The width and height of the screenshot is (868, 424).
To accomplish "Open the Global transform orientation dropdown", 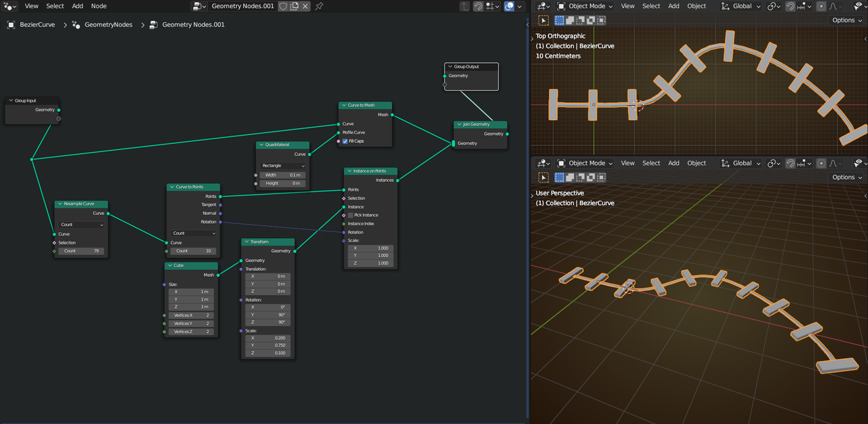I will [742, 6].
